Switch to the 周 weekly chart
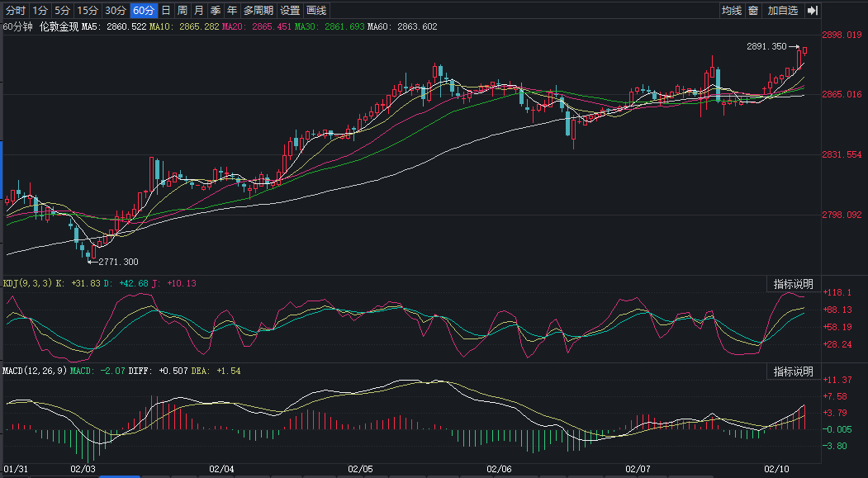868x478 pixels. [x=183, y=10]
